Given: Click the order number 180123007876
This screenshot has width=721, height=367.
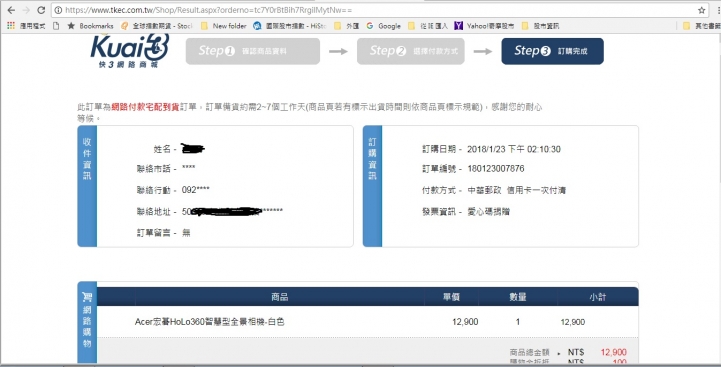Looking at the screenshot, I should (x=496, y=169).
